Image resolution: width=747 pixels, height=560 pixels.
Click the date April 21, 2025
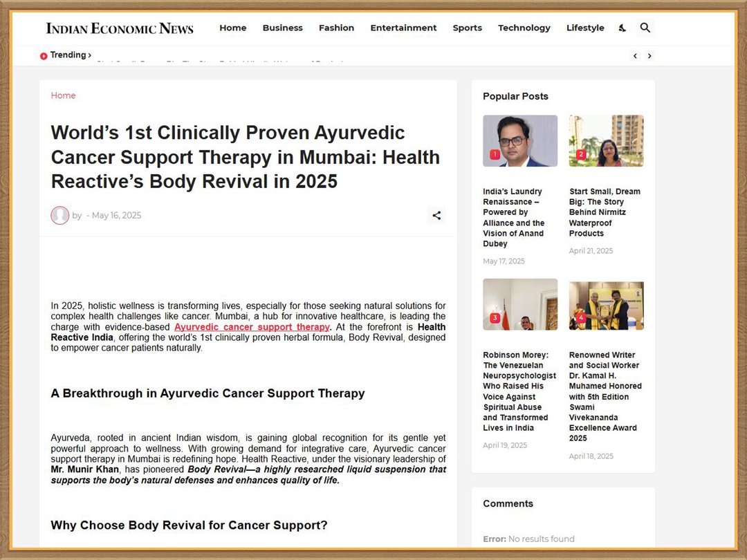(591, 251)
